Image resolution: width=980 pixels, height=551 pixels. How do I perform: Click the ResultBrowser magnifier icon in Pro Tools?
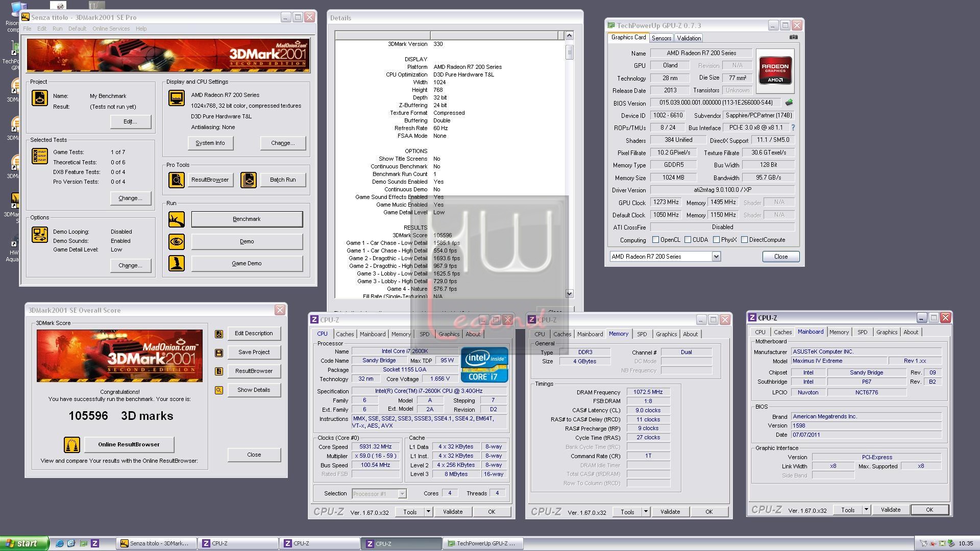(177, 180)
